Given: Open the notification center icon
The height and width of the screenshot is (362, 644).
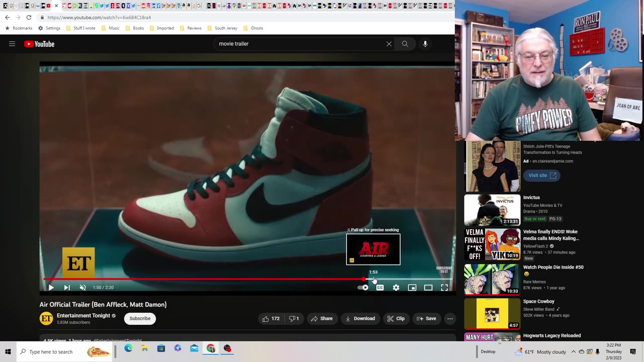Looking at the screenshot, I should [633, 351].
